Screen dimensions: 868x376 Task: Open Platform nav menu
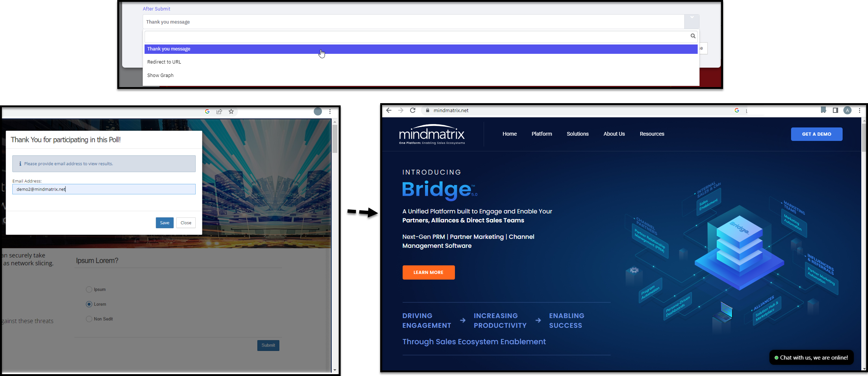(542, 134)
